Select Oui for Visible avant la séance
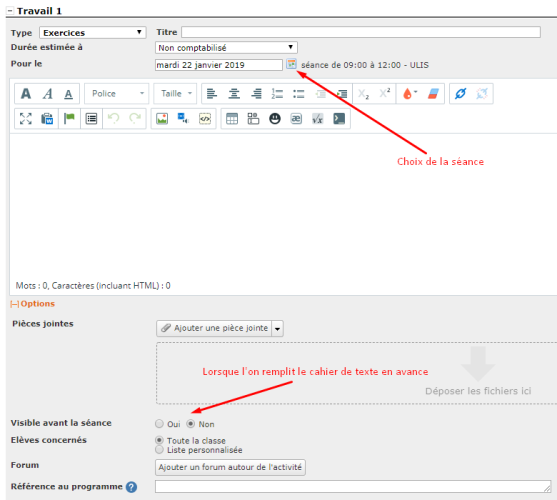Screen dimensions: 557x500 (x=159, y=424)
